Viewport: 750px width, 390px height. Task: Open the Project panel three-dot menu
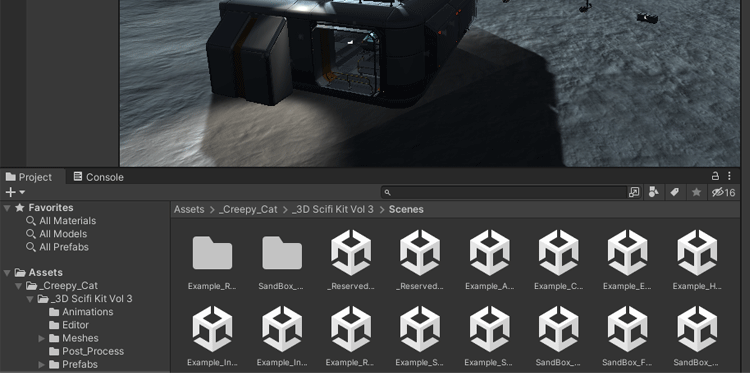coord(729,176)
